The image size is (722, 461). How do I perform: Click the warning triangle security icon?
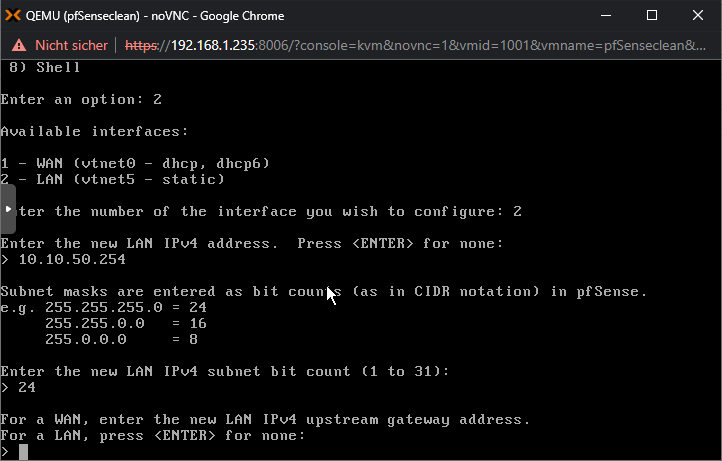(x=19, y=45)
